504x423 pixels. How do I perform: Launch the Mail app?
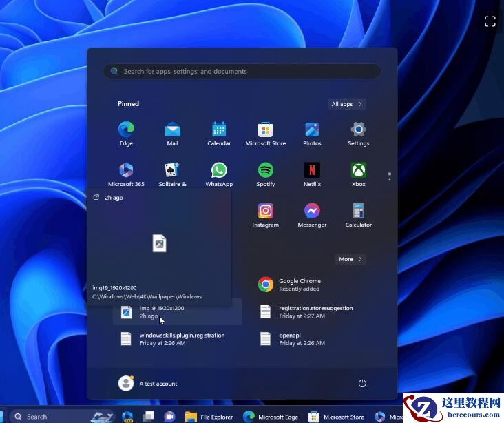pos(173,134)
